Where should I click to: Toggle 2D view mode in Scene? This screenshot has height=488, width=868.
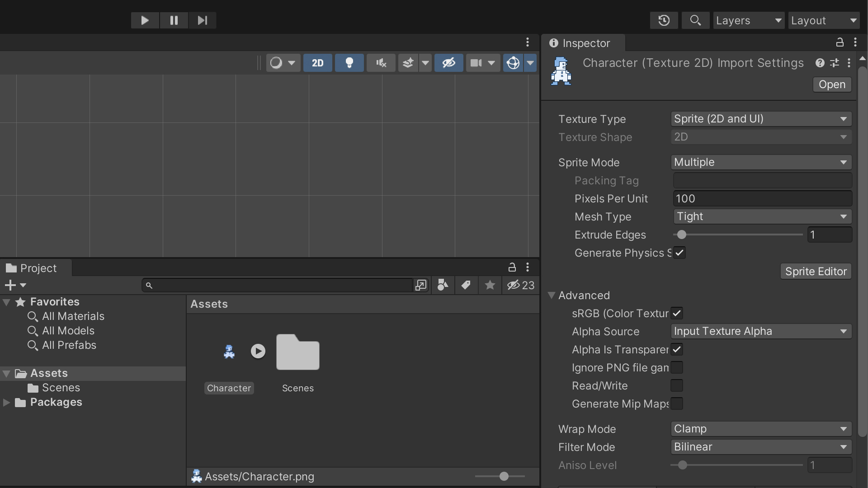318,63
